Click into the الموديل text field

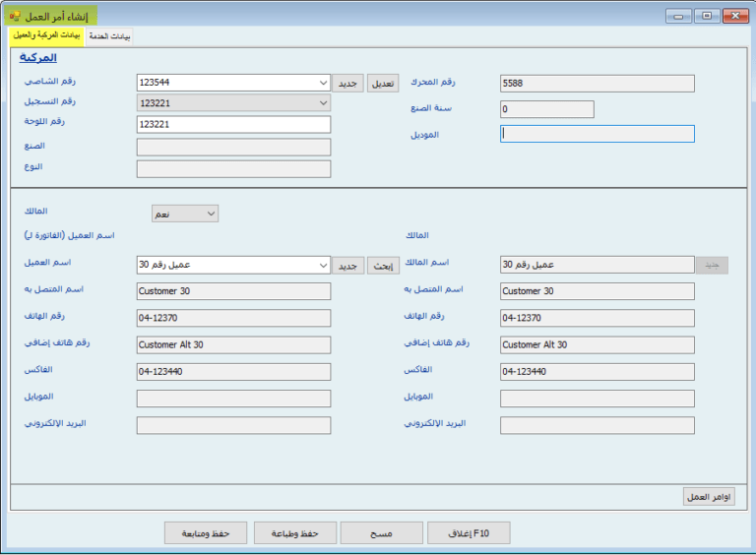[597, 135]
